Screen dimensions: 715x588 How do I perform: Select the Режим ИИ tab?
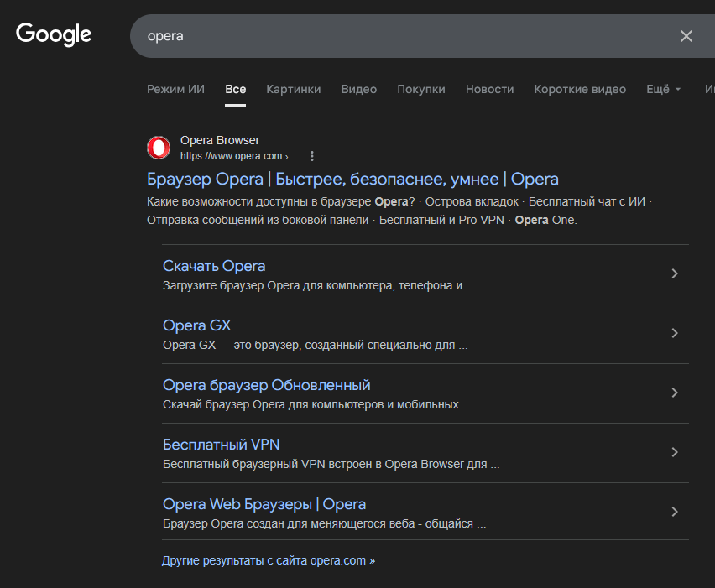[x=175, y=89]
